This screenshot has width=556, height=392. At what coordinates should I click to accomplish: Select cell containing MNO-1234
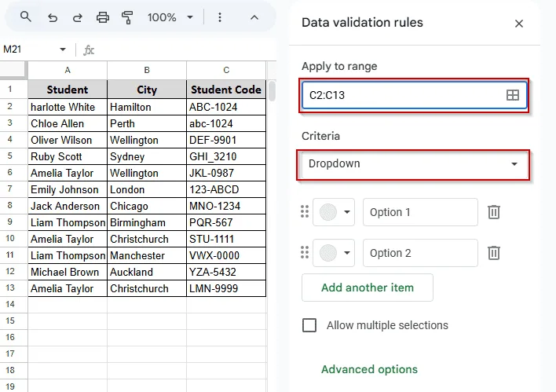(226, 206)
